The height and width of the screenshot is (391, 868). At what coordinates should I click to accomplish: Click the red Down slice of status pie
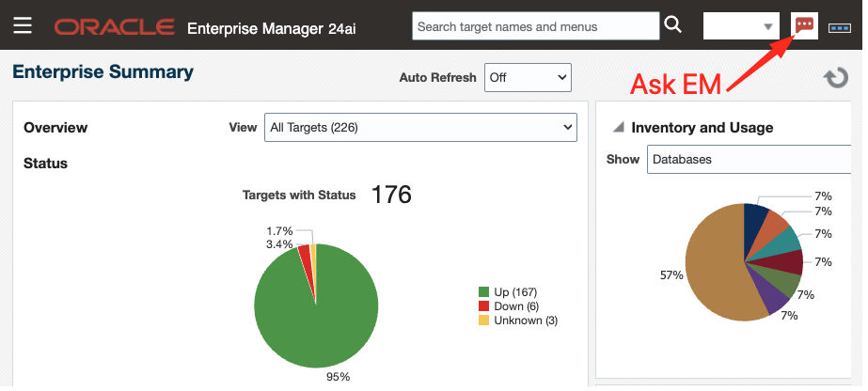pyautogui.click(x=305, y=254)
